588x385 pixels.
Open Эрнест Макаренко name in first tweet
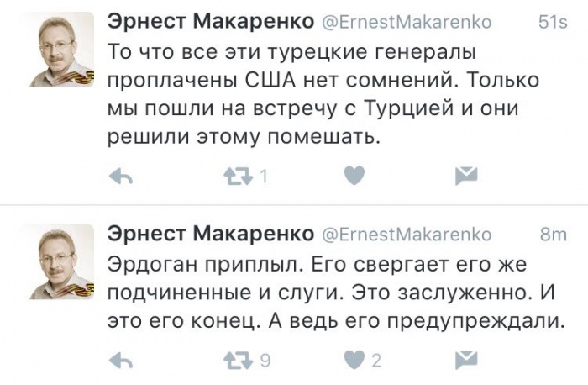(211, 21)
